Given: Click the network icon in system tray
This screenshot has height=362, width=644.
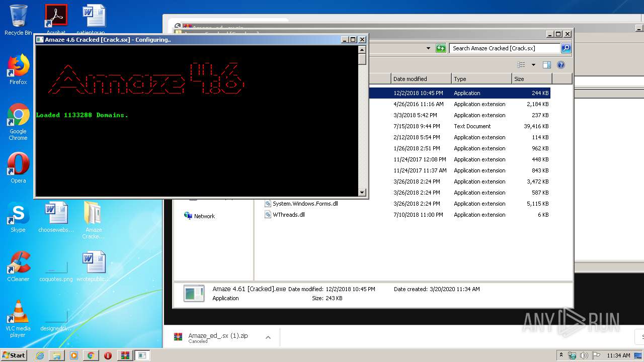Looking at the screenshot, I should (x=572, y=355).
